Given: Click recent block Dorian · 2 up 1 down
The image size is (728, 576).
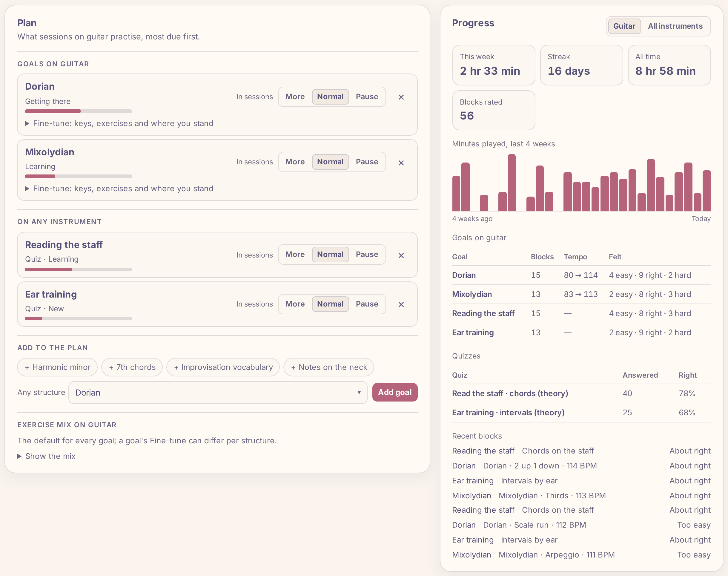Looking at the screenshot, I should point(581,466).
